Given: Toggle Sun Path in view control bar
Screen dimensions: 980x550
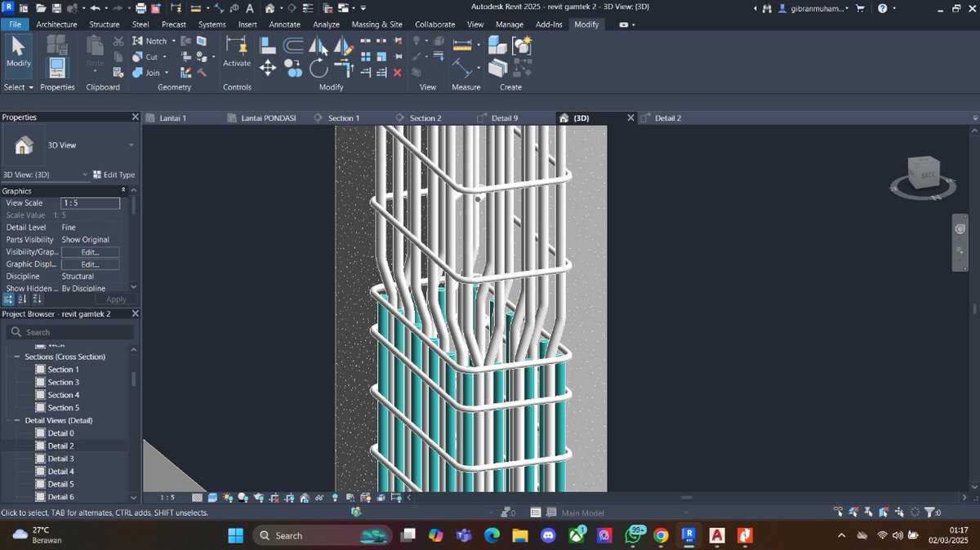Looking at the screenshot, I should click(227, 497).
